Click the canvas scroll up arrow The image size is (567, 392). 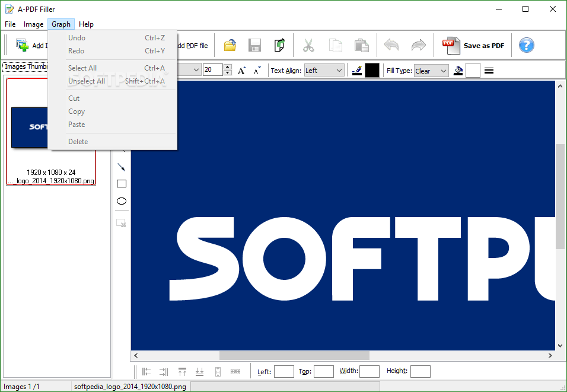click(x=560, y=86)
